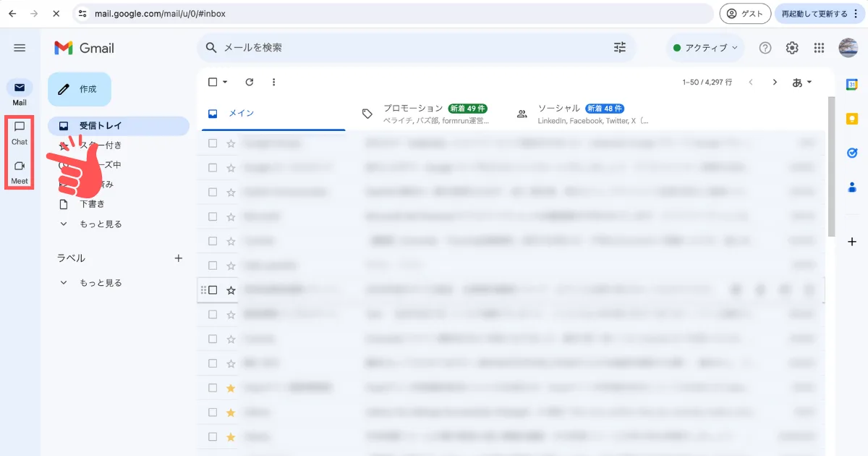Create a new label with plus icon

[179, 258]
